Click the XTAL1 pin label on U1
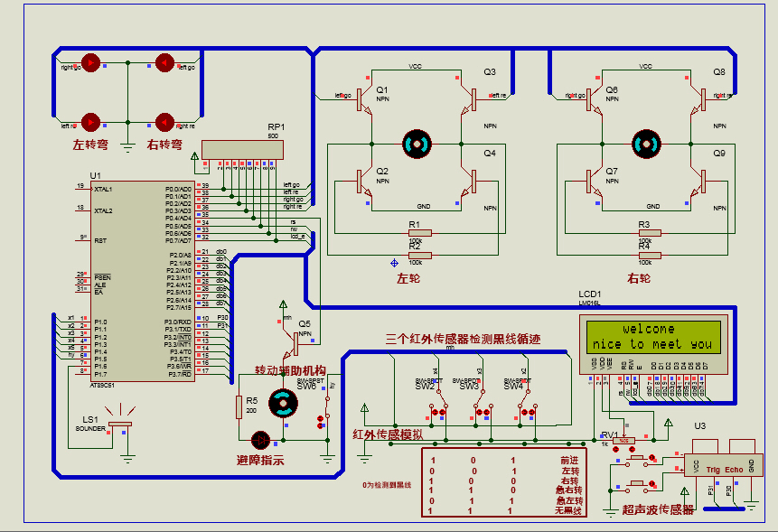This screenshot has height=532, width=778. point(103,190)
